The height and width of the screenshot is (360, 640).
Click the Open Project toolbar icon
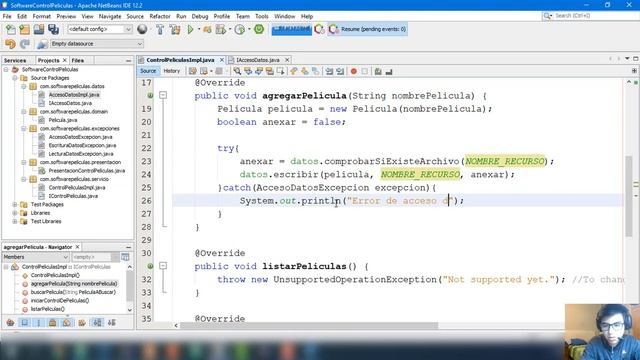pyautogui.click(x=39, y=29)
